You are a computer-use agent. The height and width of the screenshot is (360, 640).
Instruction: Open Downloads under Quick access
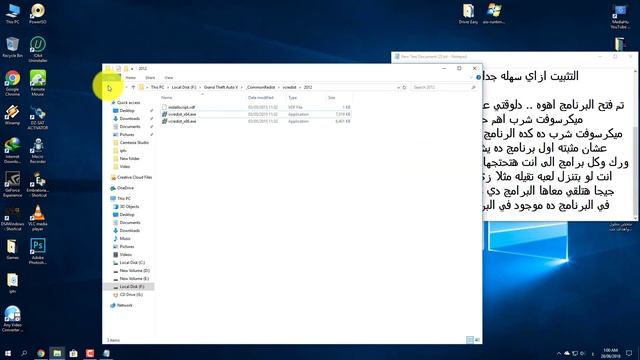[x=129, y=118]
